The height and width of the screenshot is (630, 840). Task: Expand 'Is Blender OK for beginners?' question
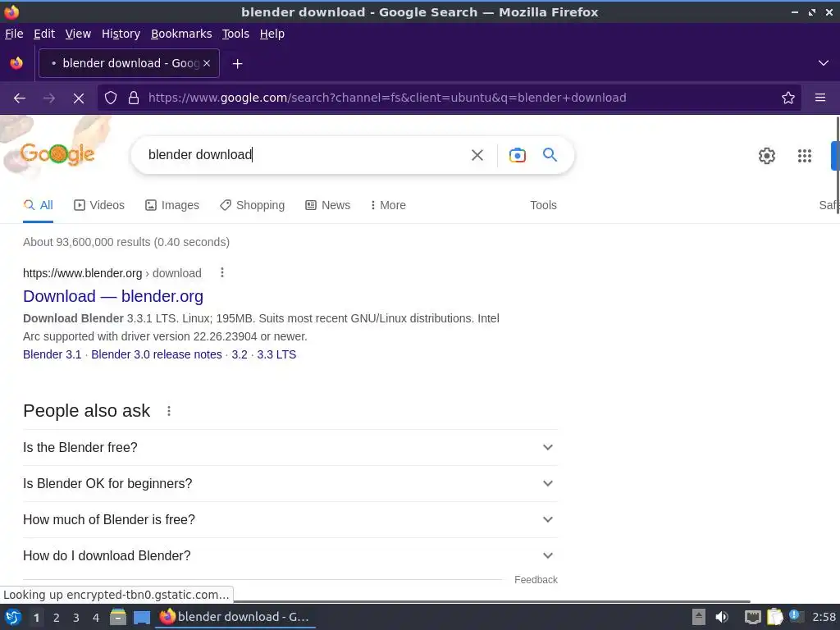(290, 484)
